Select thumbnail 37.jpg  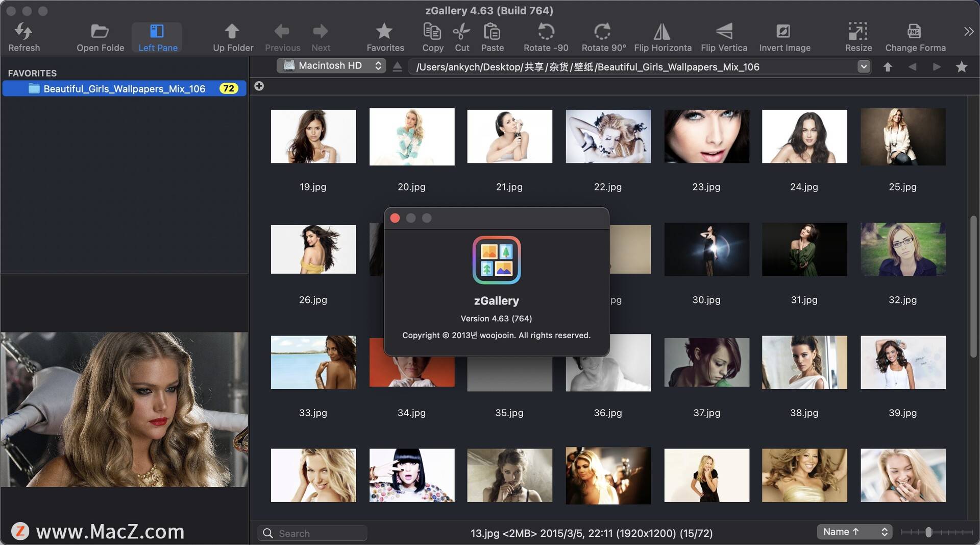(x=707, y=362)
